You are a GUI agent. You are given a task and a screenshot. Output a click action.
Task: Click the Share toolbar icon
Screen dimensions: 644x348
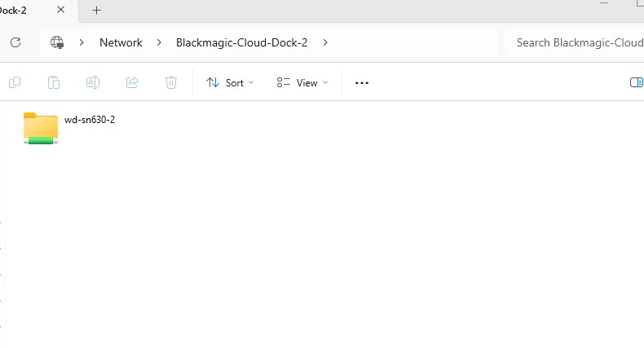tap(132, 82)
